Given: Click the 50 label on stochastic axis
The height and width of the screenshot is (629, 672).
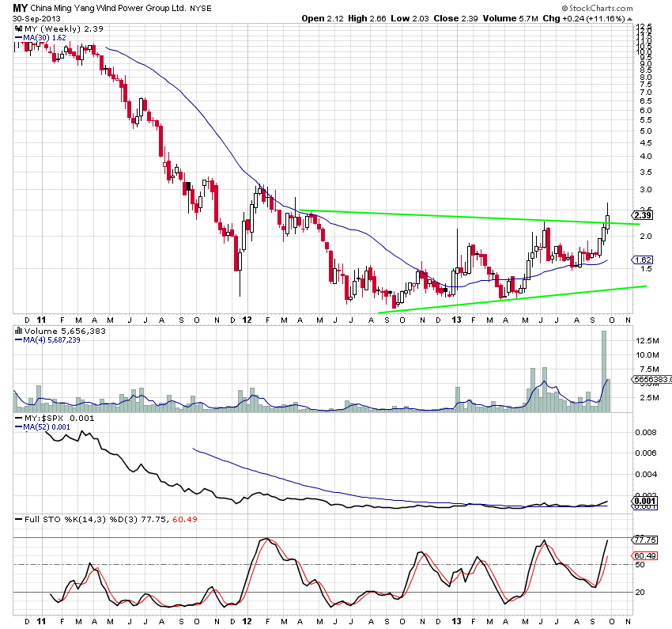Looking at the screenshot, I should tap(640, 565).
